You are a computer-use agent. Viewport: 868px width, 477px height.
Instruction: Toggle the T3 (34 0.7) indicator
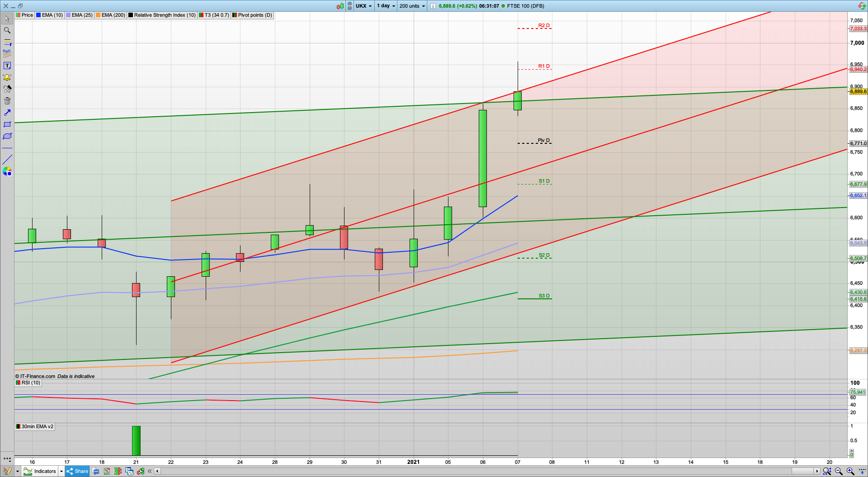[x=215, y=15]
